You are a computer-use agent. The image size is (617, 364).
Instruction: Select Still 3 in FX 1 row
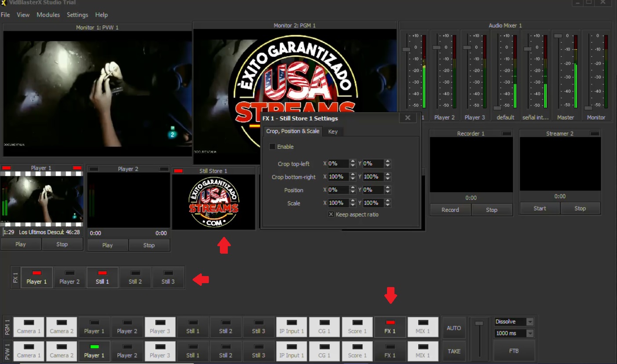point(168,277)
